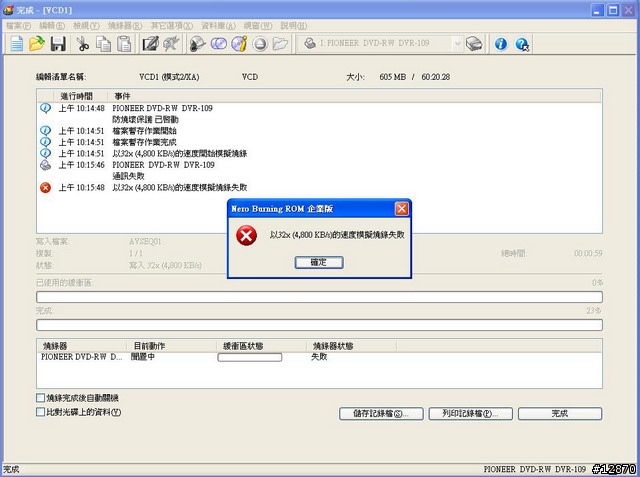This screenshot has height=477, width=640.
Task: Expand the PIONEER DVD-RW recorder dropdown
Action: (457, 44)
